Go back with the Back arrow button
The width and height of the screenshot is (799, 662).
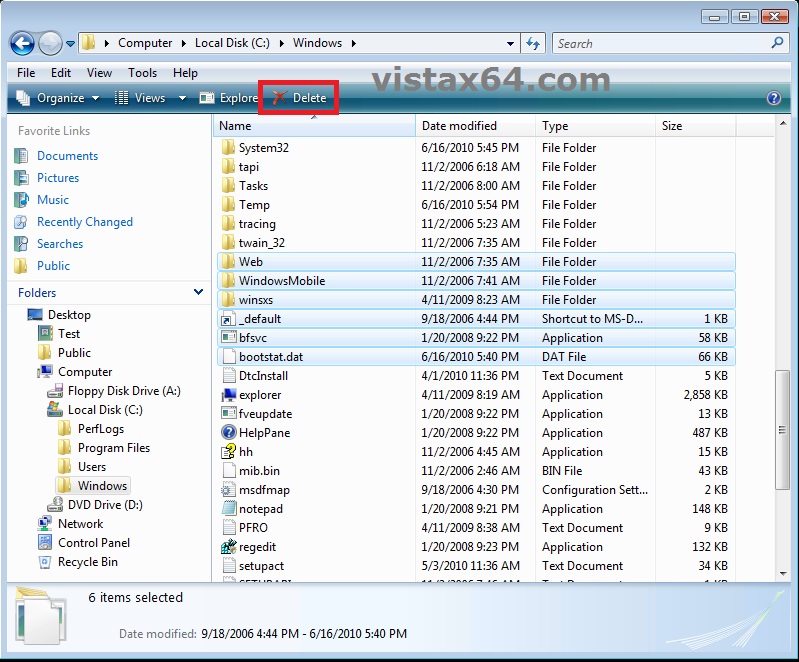point(22,44)
